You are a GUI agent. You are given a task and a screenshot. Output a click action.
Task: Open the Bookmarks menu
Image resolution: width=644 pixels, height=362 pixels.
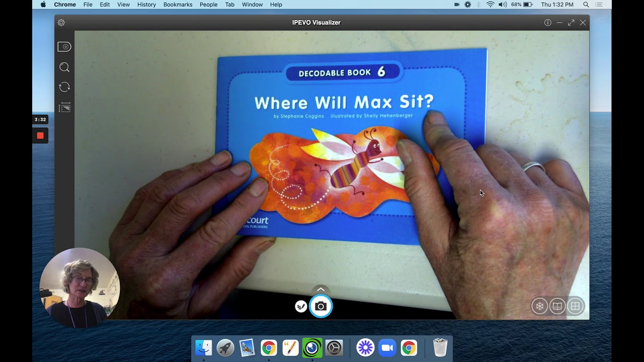coord(178,5)
